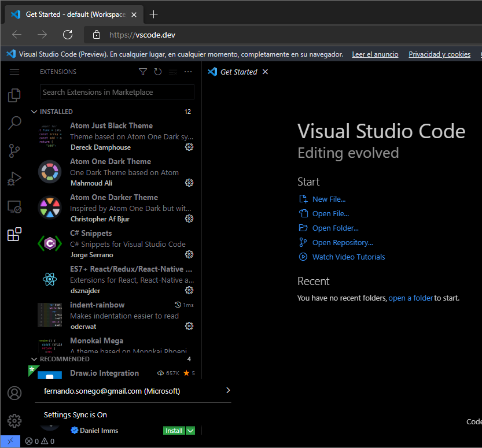Open the remote indicator in the status bar

click(9, 440)
